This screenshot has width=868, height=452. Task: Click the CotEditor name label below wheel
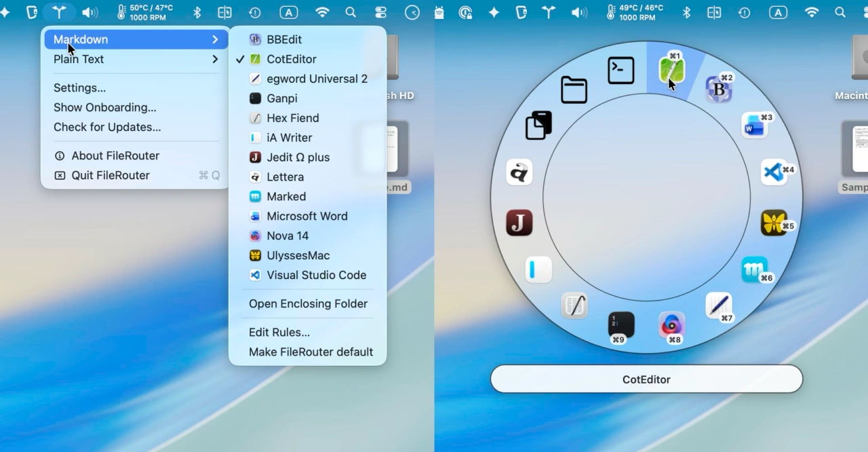pos(646,379)
